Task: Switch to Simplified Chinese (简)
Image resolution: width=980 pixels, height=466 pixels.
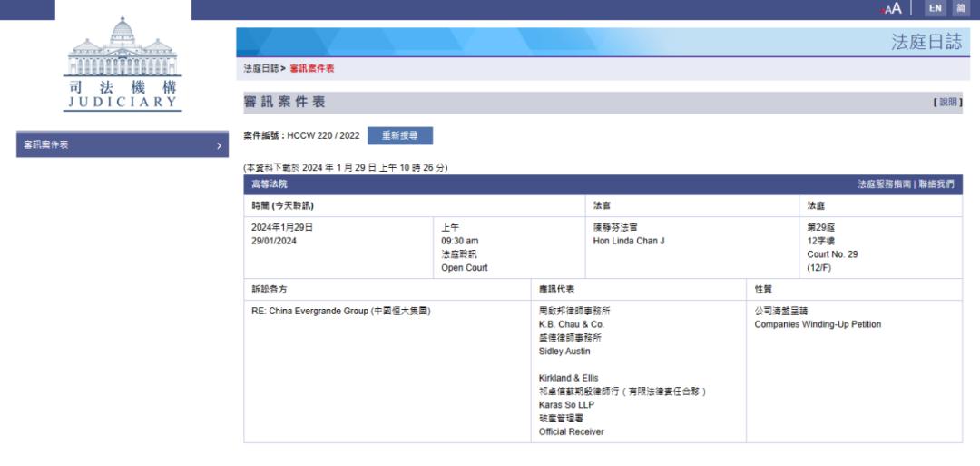Action: pos(961,8)
